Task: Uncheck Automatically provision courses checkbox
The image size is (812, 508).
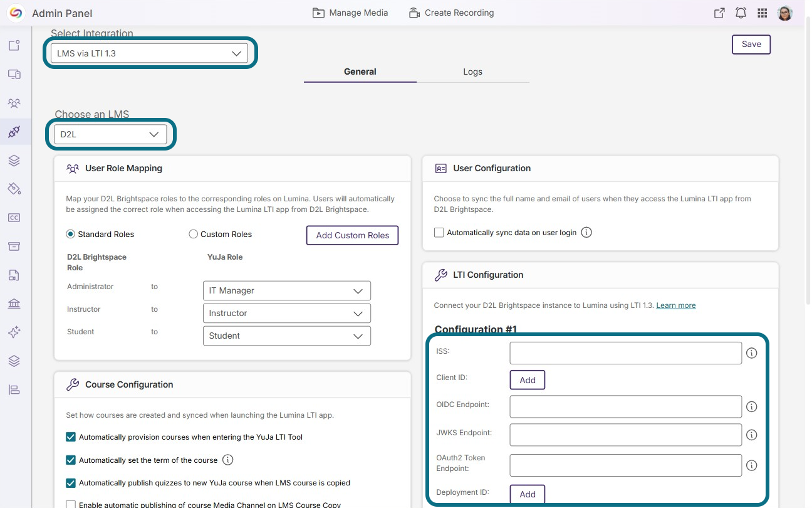Action: click(71, 437)
